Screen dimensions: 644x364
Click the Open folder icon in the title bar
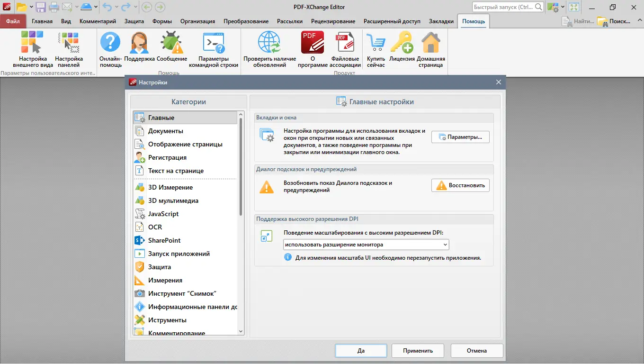pyautogui.click(x=22, y=7)
